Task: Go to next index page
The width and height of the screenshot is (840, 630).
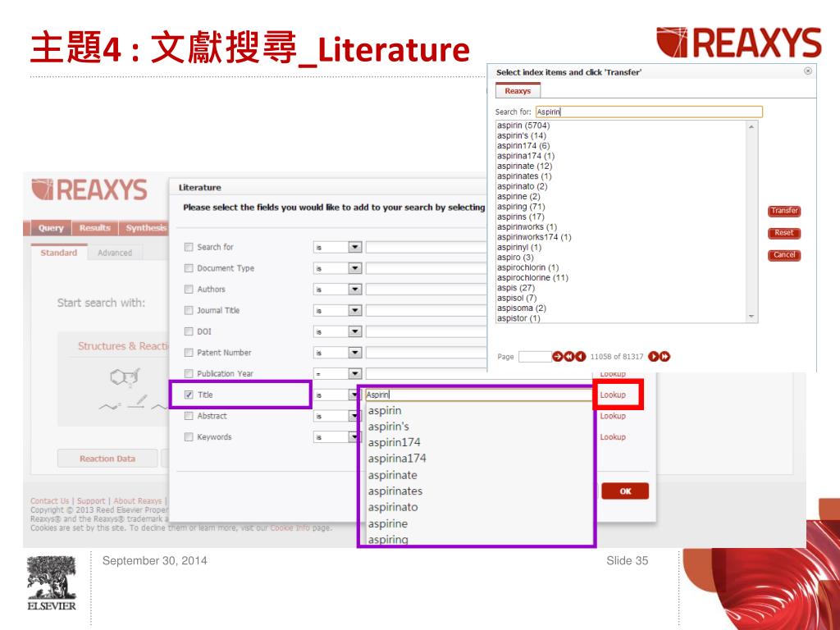Action: click(x=654, y=357)
